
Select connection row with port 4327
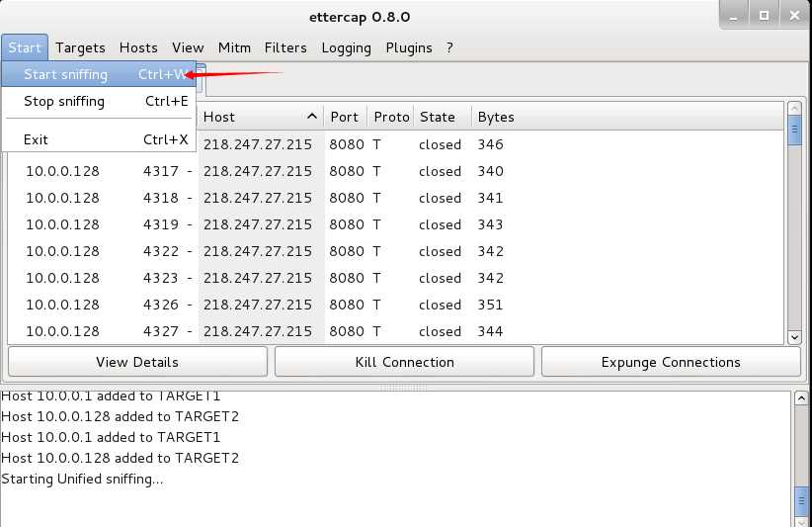click(x=396, y=331)
